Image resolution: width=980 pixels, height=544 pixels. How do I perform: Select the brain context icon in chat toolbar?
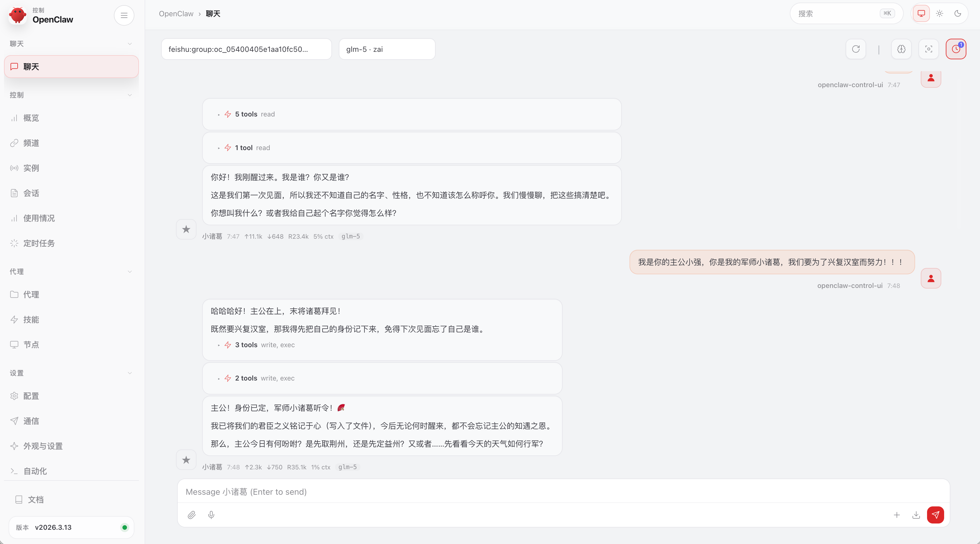click(901, 49)
